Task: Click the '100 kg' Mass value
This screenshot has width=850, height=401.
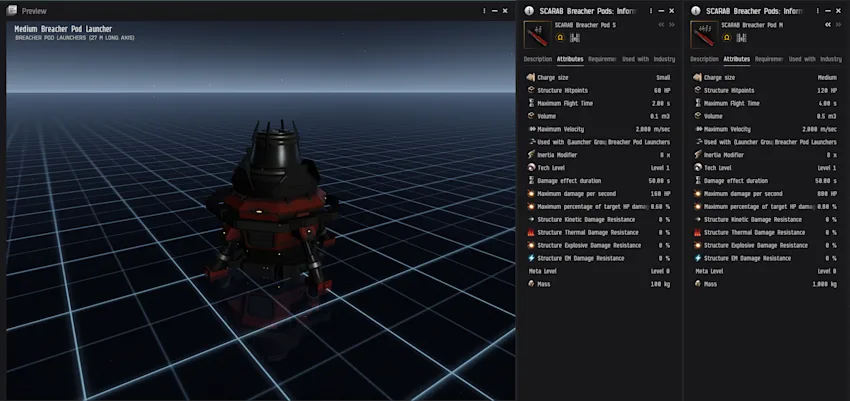Action: click(660, 284)
